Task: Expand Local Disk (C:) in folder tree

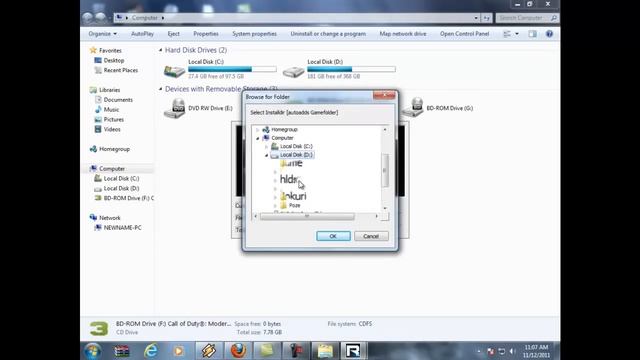Action: click(x=267, y=147)
